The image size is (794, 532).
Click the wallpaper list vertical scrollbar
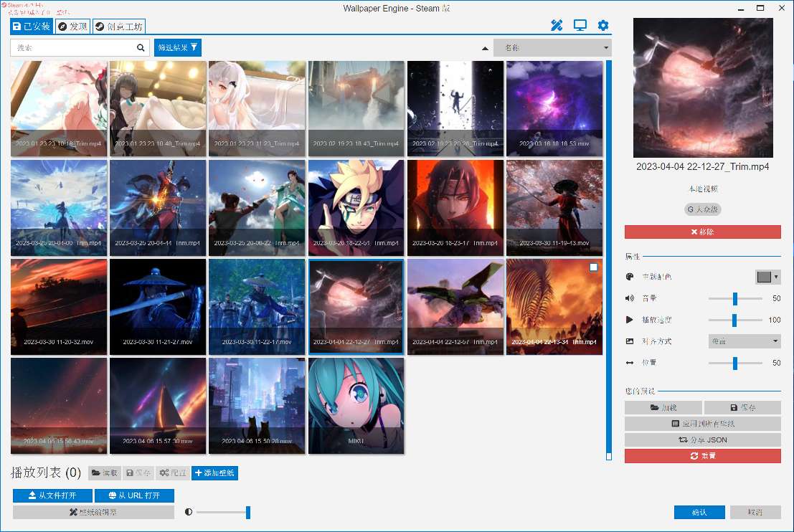point(609,260)
